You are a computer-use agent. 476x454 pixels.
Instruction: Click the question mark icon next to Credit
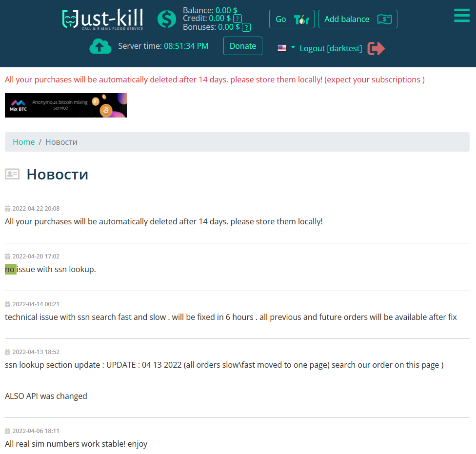click(x=237, y=19)
